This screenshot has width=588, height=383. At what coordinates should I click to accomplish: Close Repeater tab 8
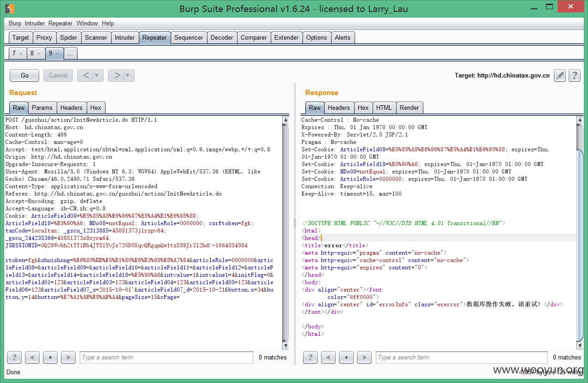point(39,54)
